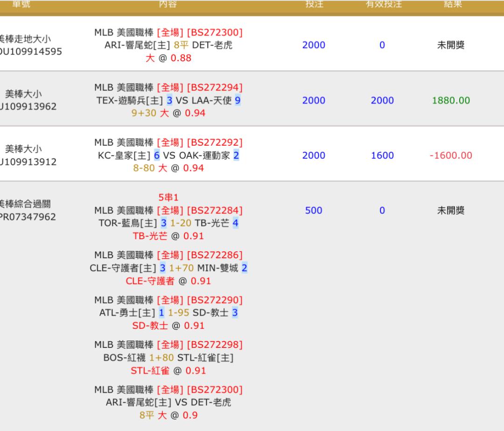Click the pick STL-紅雀 @ 0.91
The image size is (504, 431).
(168, 371)
